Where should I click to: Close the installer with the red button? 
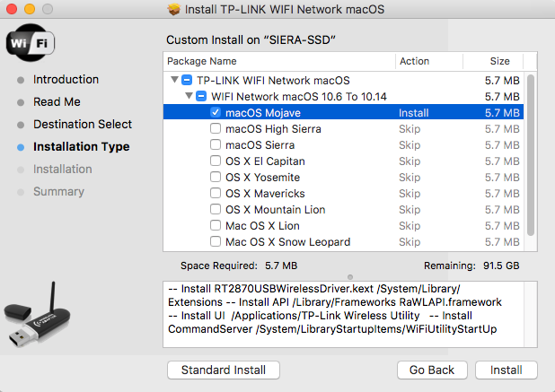click(12, 9)
